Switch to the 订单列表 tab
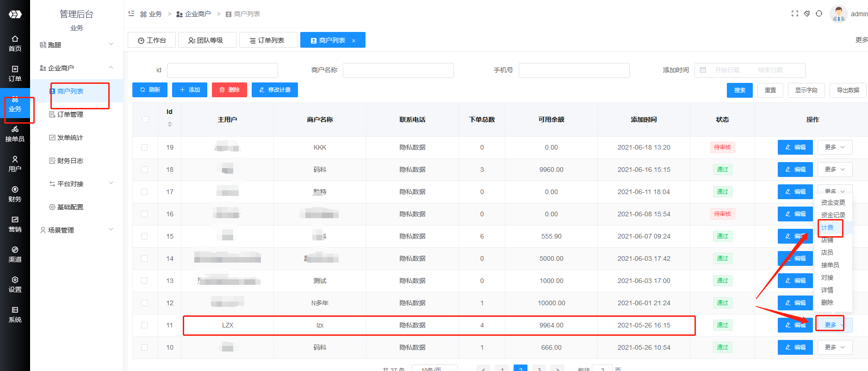 click(268, 40)
